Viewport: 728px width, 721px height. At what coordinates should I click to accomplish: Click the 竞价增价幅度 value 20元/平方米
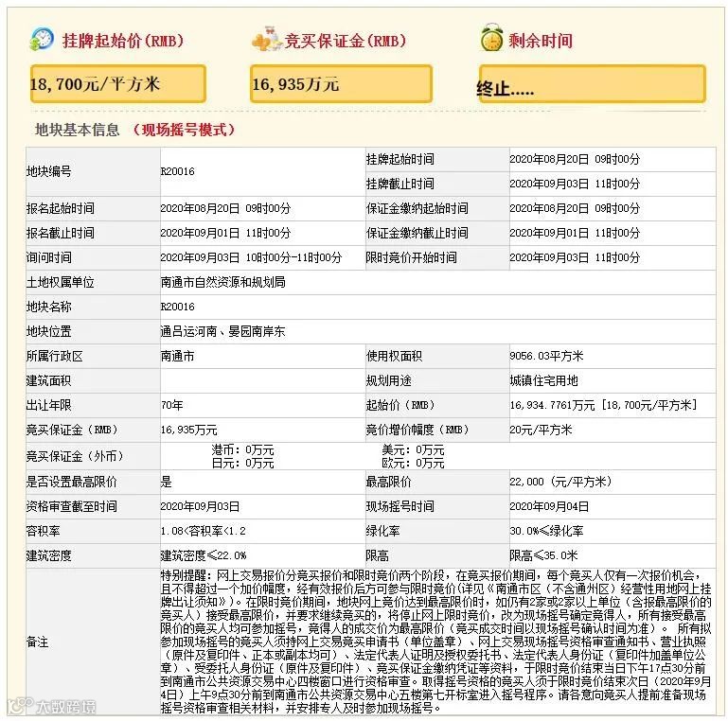coord(541,430)
